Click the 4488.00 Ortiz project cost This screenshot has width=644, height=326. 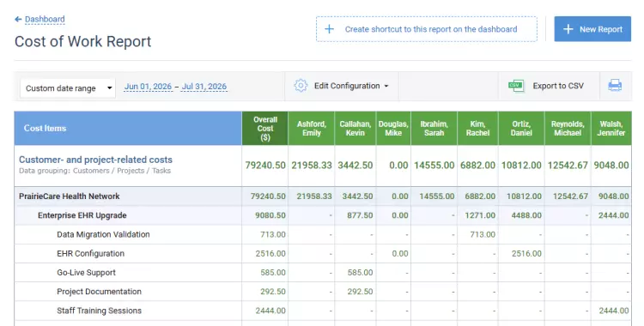pos(526,215)
